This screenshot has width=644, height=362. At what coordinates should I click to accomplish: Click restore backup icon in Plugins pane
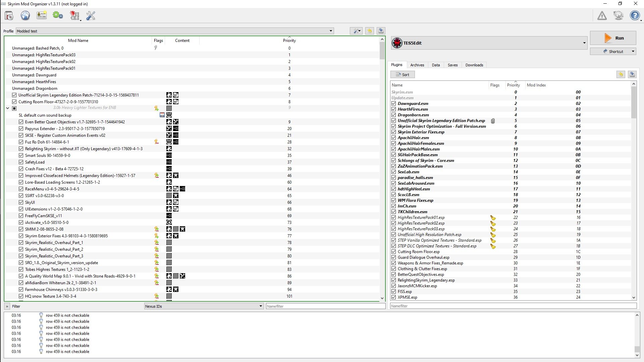[x=621, y=74]
